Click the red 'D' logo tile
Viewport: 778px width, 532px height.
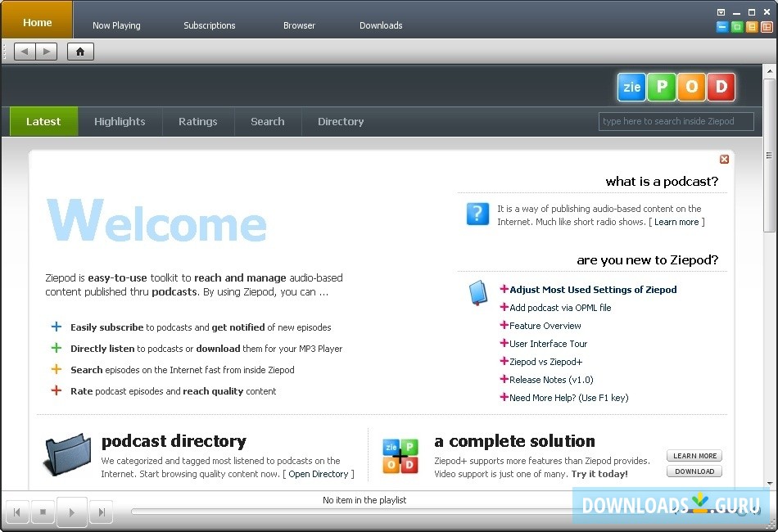(721, 88)
